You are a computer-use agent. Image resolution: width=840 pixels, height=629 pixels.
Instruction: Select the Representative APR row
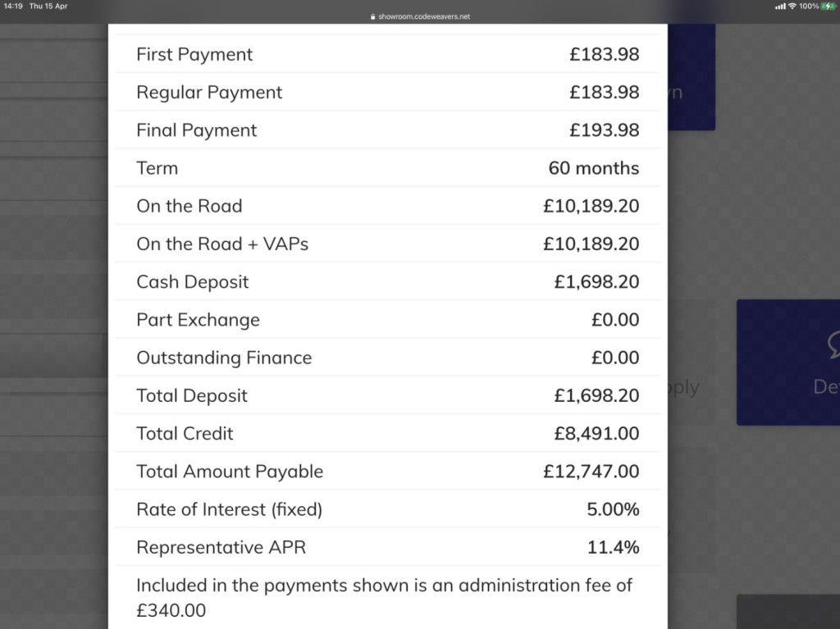coord(387,547)
